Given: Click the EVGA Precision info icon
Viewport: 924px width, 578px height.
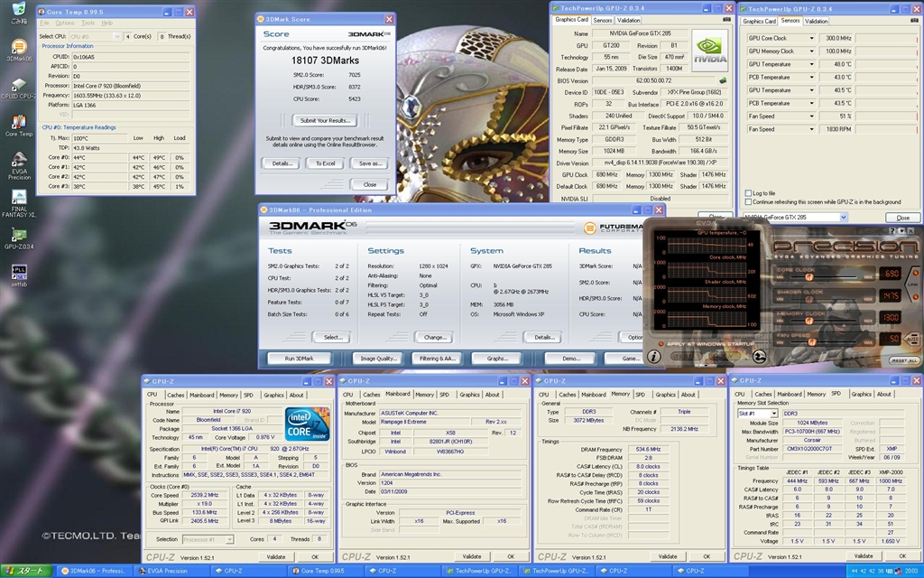Looking at the screenshot, I should 653,356.
